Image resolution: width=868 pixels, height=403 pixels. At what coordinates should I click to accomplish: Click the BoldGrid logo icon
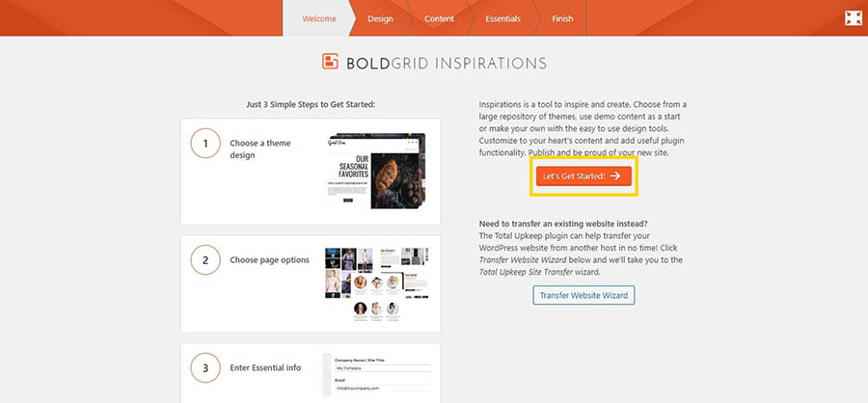click(x=330, y=64)
